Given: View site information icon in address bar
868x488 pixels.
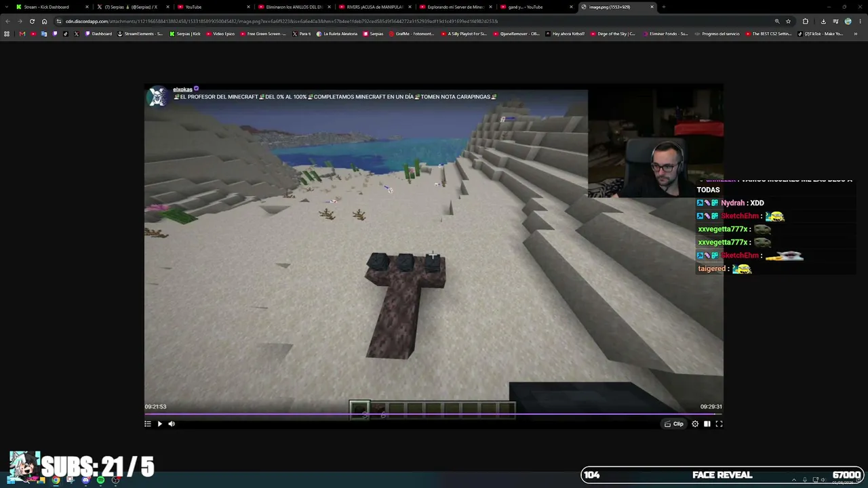Looking at the screenshot, I should pyautogui.click(x=59, y=21).
